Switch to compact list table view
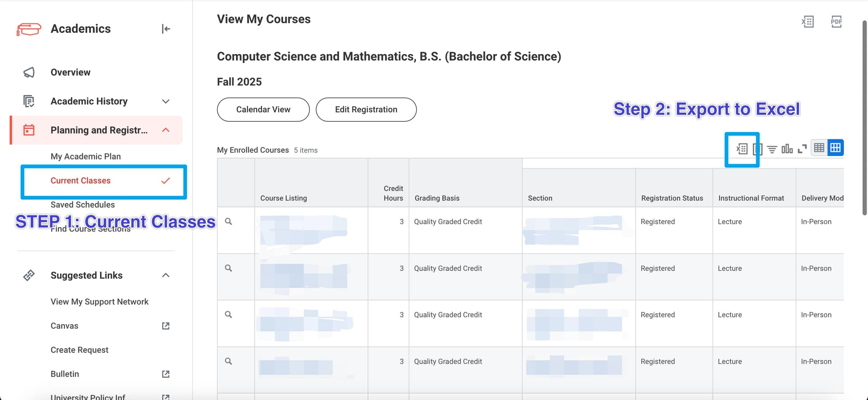The height and width of the screenshot is (400, 868). 819,148
